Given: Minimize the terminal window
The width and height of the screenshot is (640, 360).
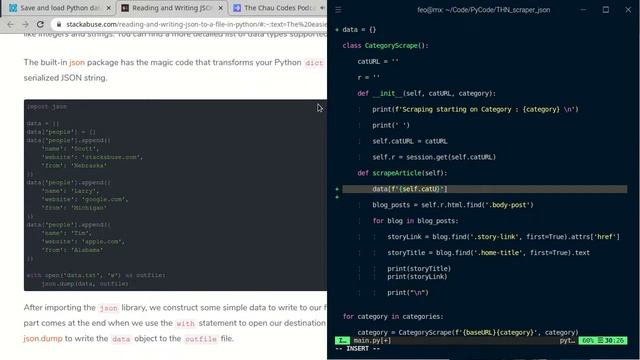Looking at the screenshot, I should tap(583, 9).
